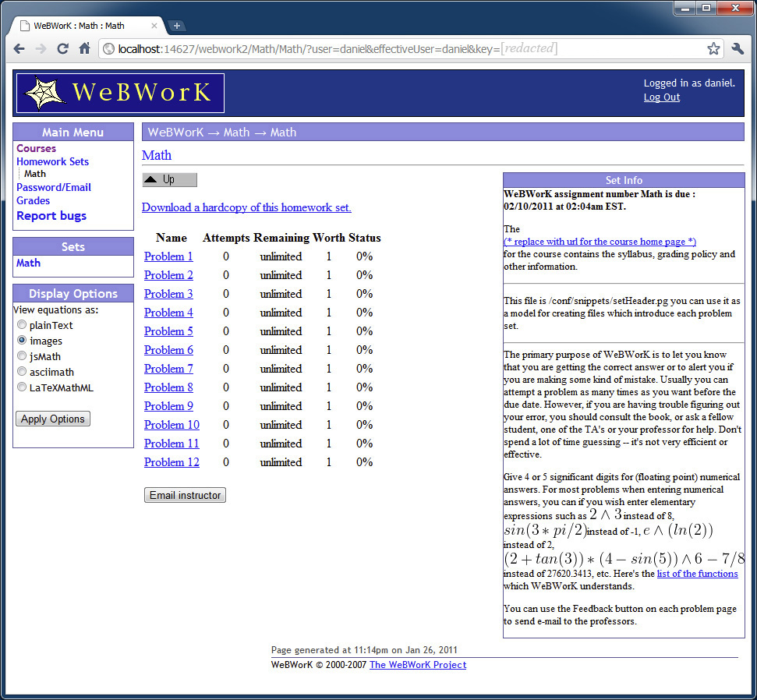
Task: Click the browser forward arrow
Action: coord(41,49)
